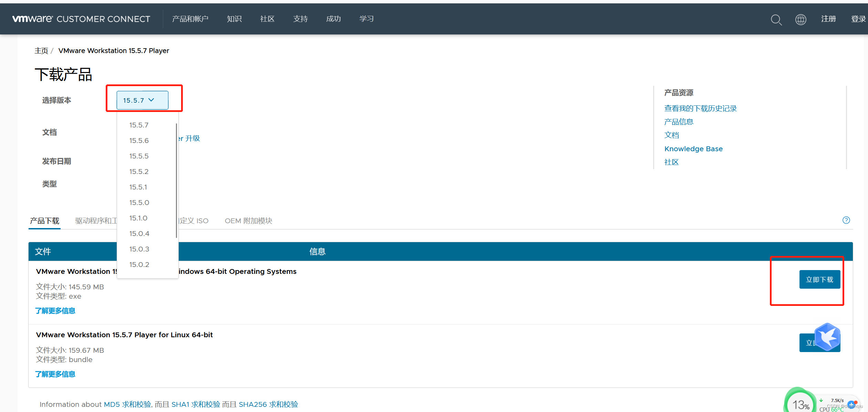Image resolution: width=868 pixels, height=412 pixels.
Task: Open MD5 求和校验 link
Action: [127, 404]
